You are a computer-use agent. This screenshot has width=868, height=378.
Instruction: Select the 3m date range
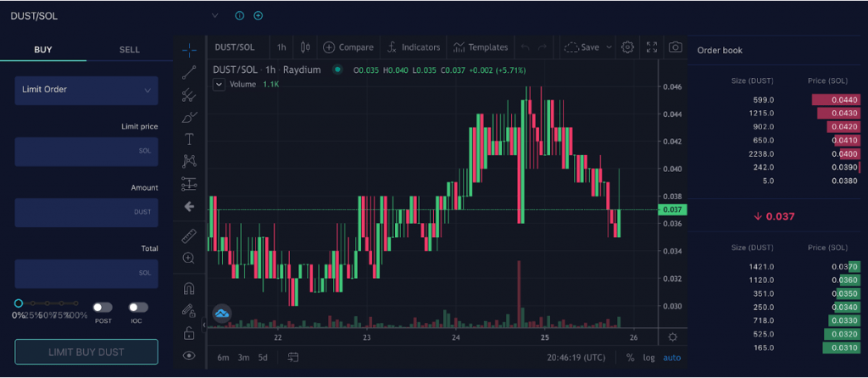pyautogui.click(x=243, y=358)
